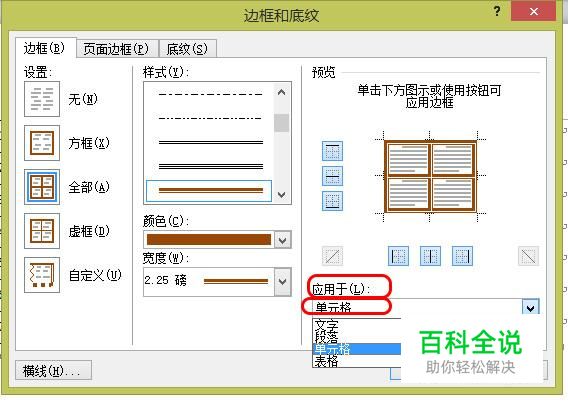This screenshot has width=568, height=408.
Task: Choose 文字 in the apply-to list
Action: tap(356, 325)
